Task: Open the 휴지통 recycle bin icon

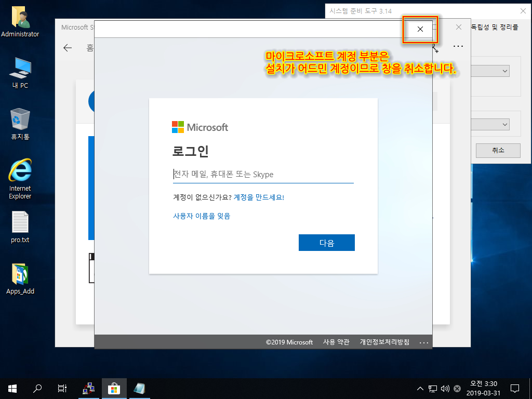Action: point(20,124)
